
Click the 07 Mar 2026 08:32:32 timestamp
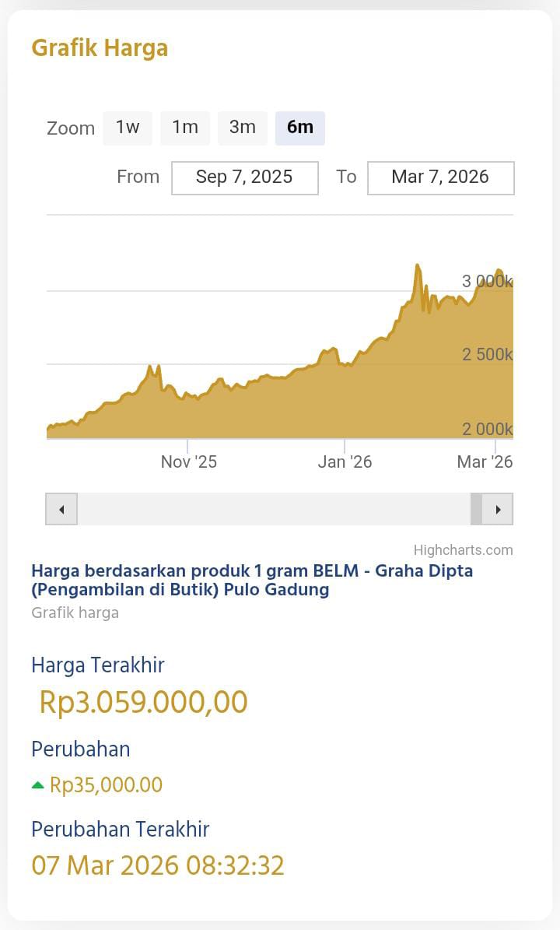[x=158, y=865]
